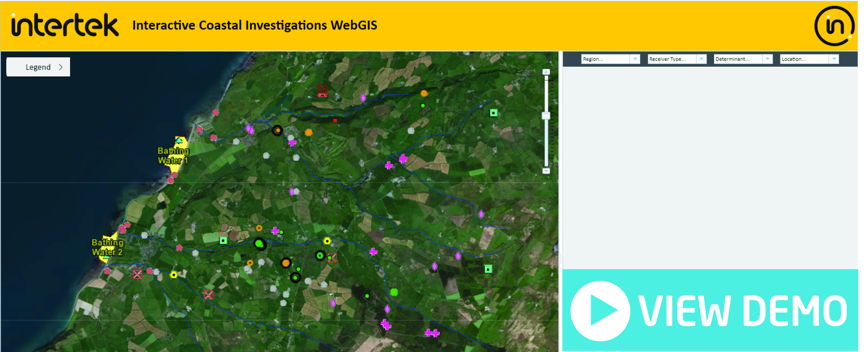Expand the Legend panel
Image resolution: width=868 pixels, height=352 pixels.
tap(38, 67)
